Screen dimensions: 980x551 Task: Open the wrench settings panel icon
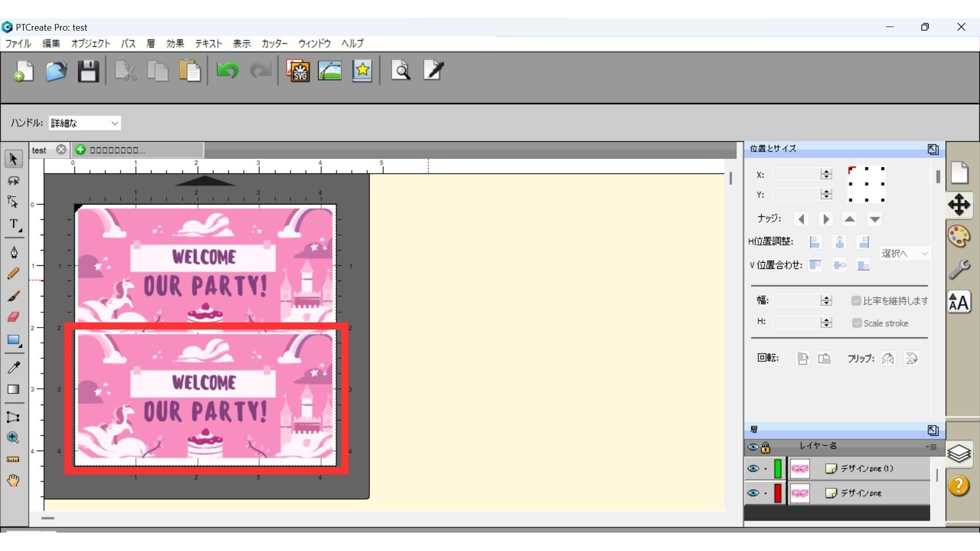coord(959,269)
